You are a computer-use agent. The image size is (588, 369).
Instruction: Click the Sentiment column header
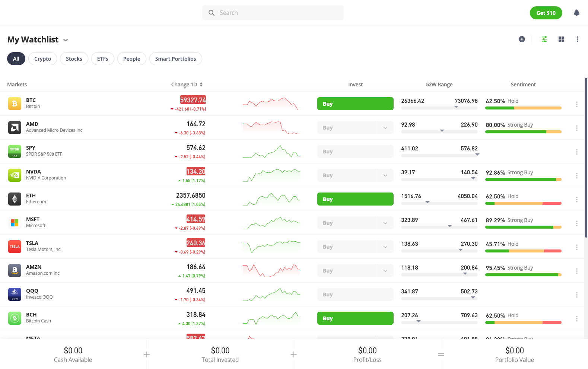pos(523,85)
